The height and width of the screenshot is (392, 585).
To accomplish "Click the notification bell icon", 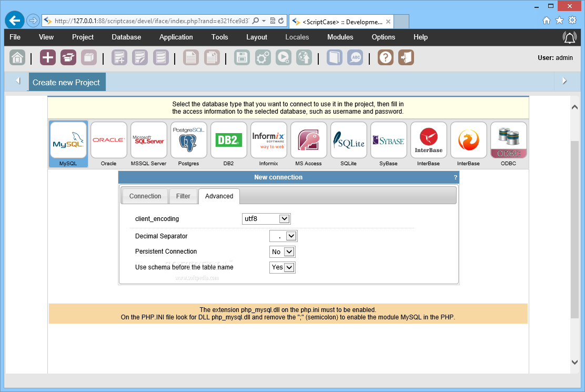I will (x=569, y=37).
